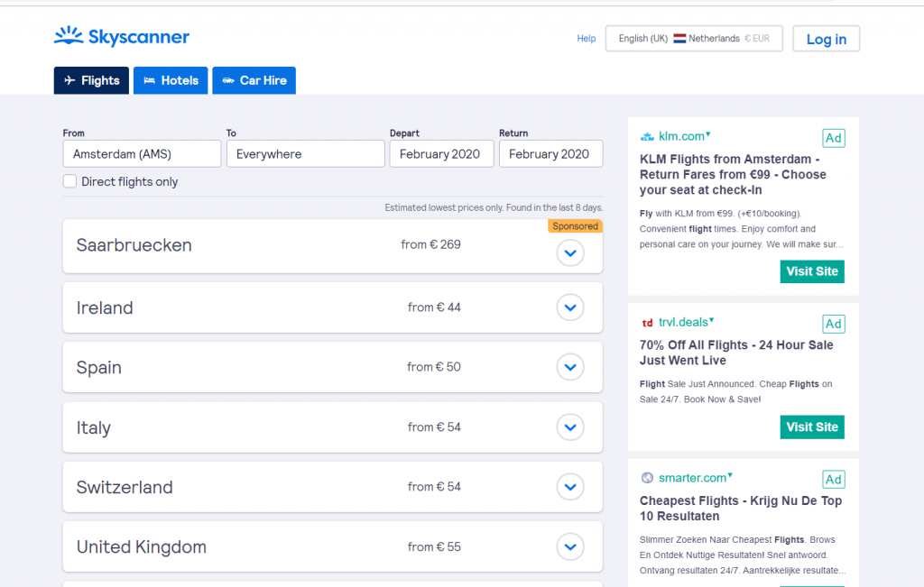The height and width of the screenshot is (587, 924).
Task: Click Visit Site on the trvl.deals ad
Action: pos(812,426)
